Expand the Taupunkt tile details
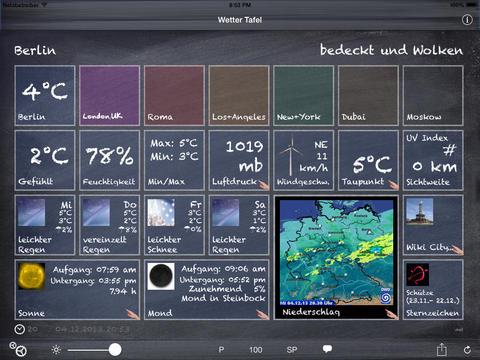 point(368,160)
